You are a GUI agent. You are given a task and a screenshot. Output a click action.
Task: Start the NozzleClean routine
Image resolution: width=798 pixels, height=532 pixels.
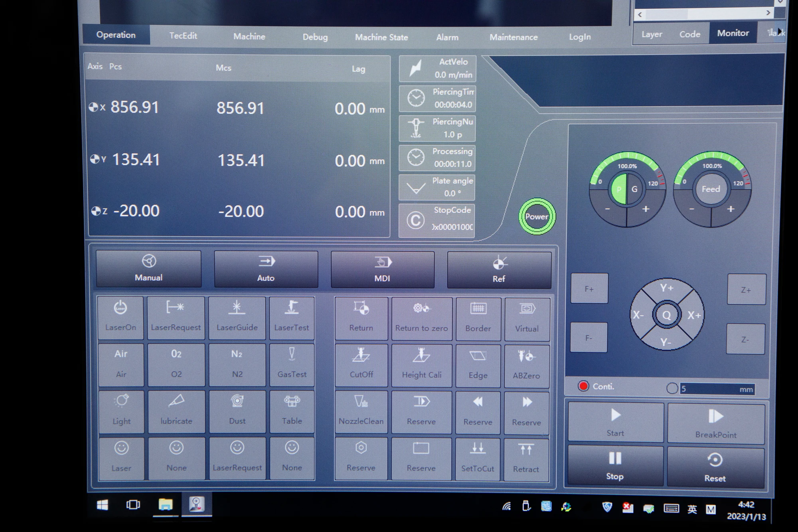click(x=361, y=411)
